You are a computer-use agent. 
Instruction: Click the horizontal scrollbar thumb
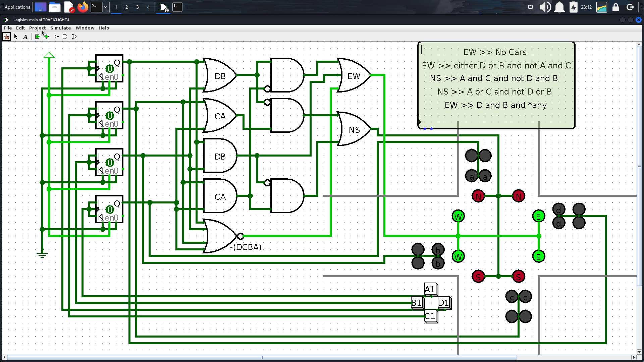(x=262, y=357)
